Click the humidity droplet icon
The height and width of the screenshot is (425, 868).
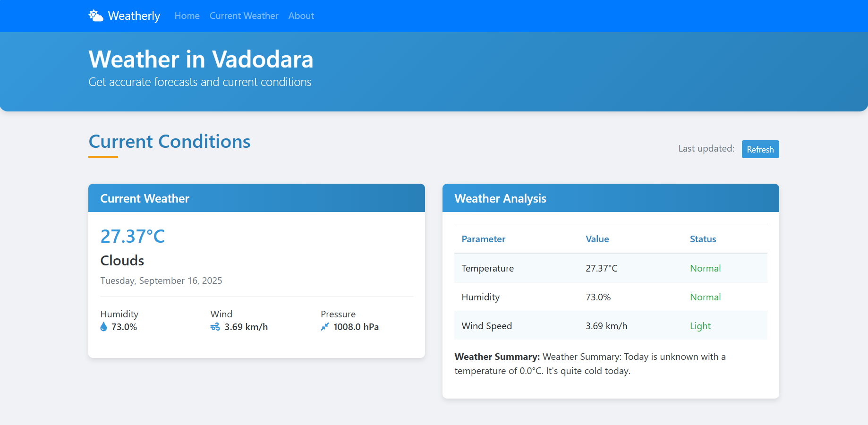tap(104, 327)
